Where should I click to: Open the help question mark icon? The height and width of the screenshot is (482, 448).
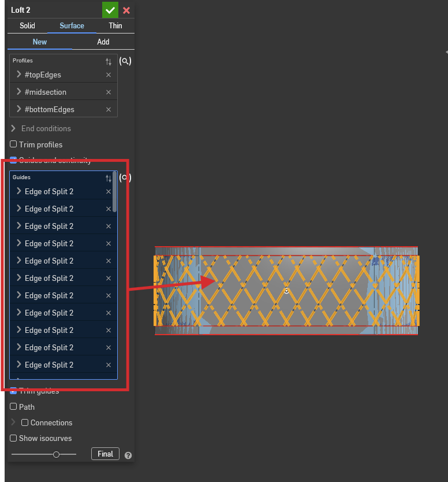(x=128, y=455)
